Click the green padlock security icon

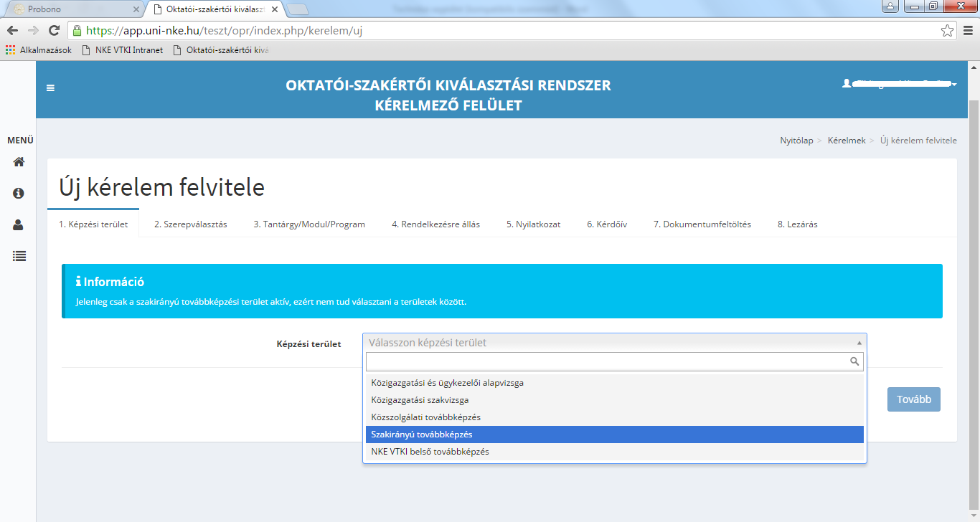77,31
